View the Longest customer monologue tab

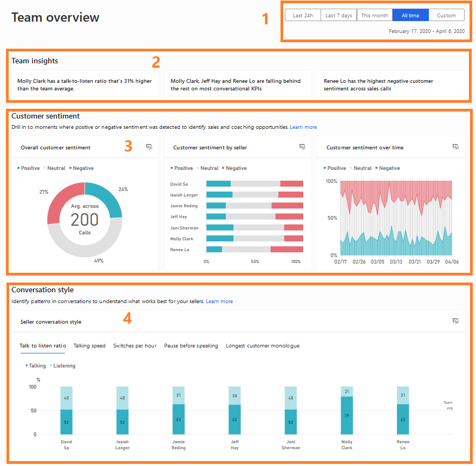click(x=263, y=345)
